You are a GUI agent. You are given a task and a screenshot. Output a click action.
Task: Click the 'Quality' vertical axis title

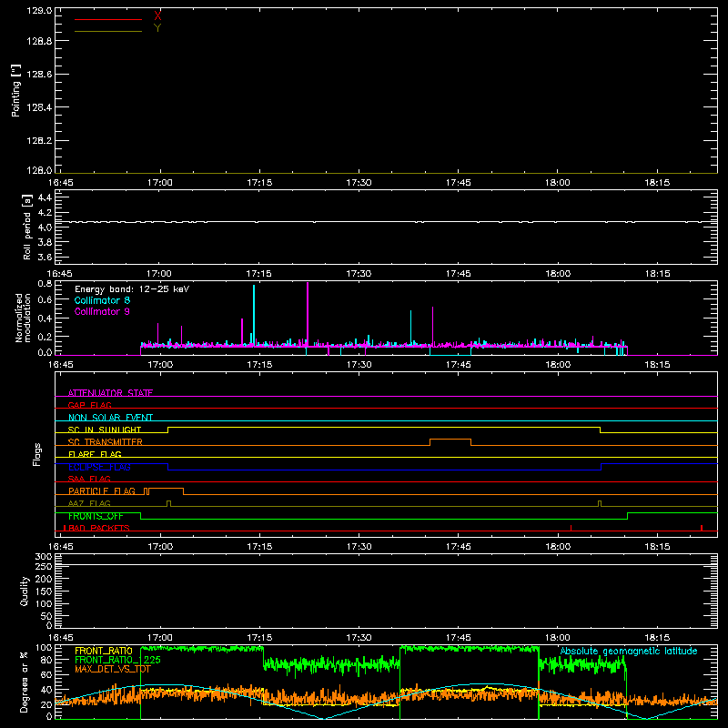[x=25, y=591]
